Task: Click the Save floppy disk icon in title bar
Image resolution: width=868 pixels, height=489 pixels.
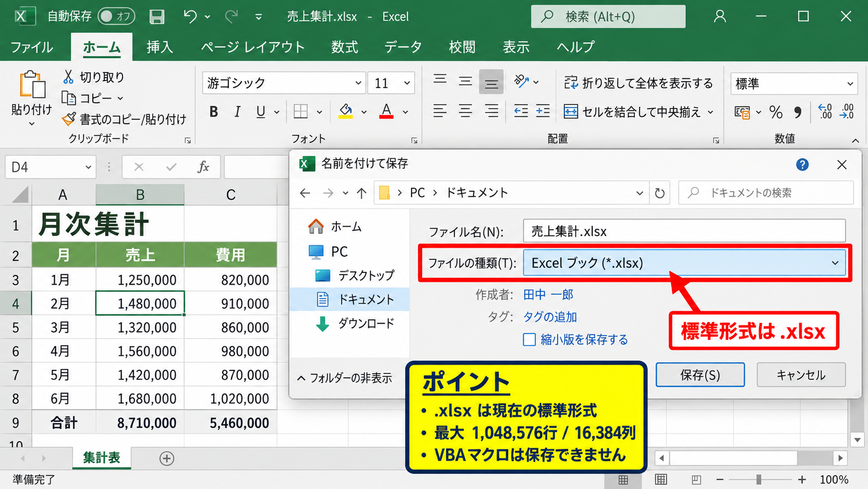Action: [x=157, y=17]
